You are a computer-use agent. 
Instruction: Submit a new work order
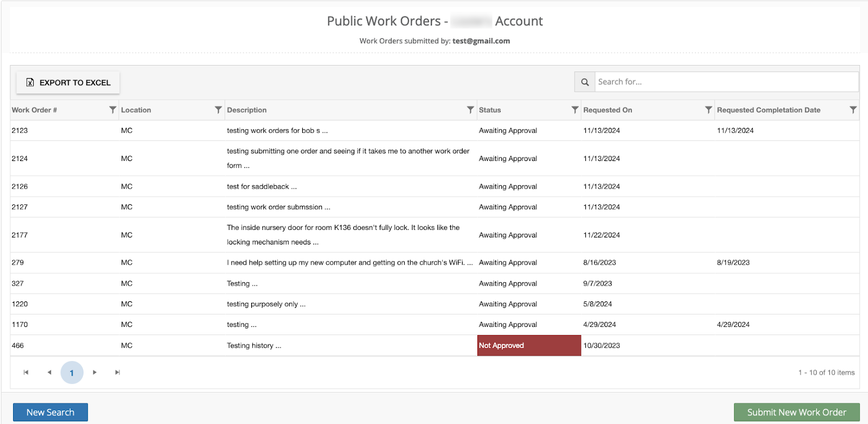pyautogui.click(x=796, y=412)
